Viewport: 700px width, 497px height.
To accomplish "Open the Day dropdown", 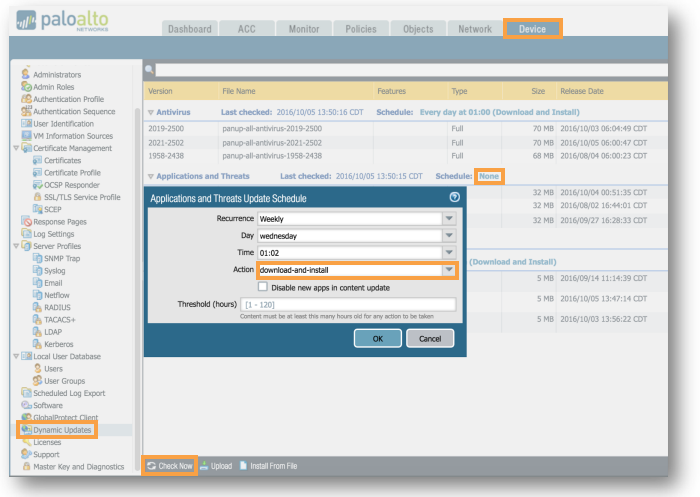I will (449, 236).
